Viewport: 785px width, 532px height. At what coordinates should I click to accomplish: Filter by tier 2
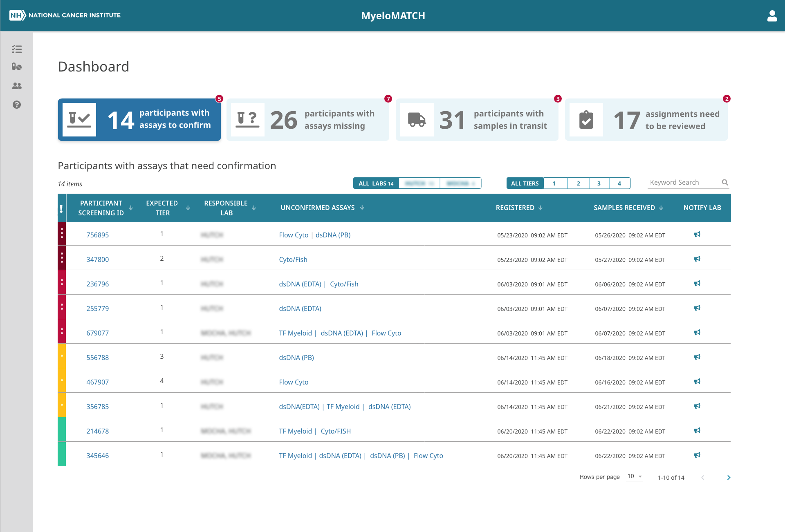(578, 183)
